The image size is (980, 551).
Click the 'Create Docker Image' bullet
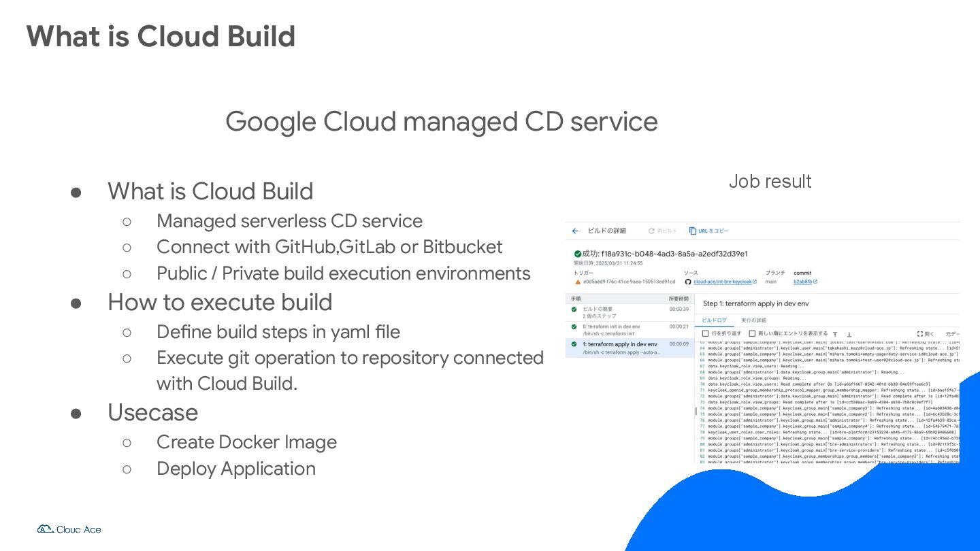[x=246, y=442]
